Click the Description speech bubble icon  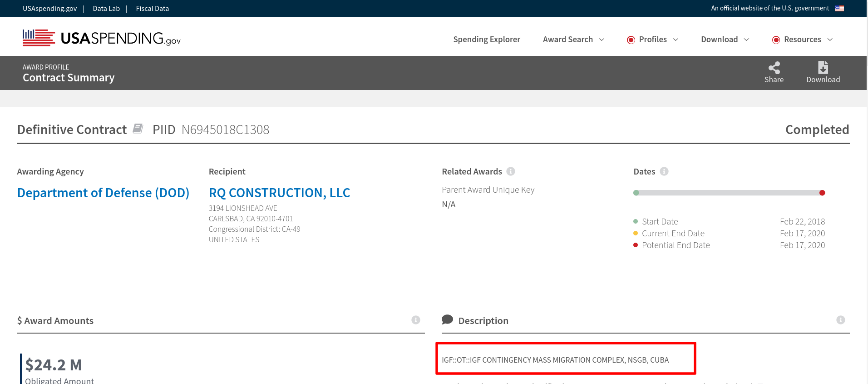coord(447,319)
